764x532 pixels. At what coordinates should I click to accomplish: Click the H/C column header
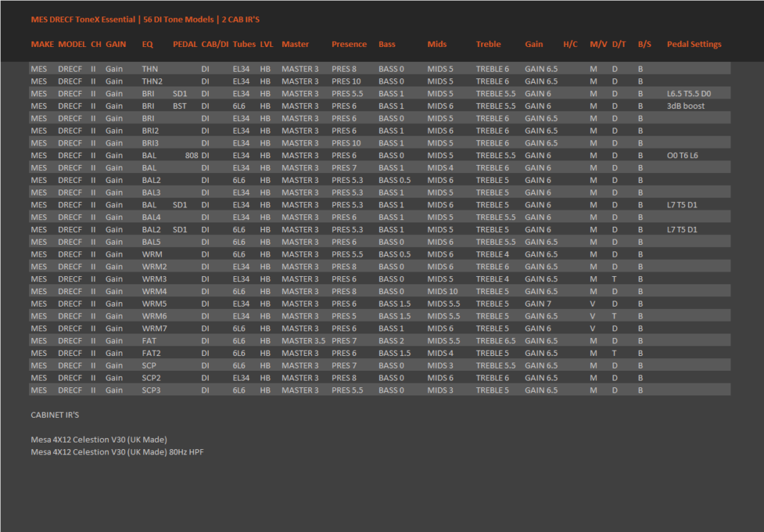click(570, 44)
